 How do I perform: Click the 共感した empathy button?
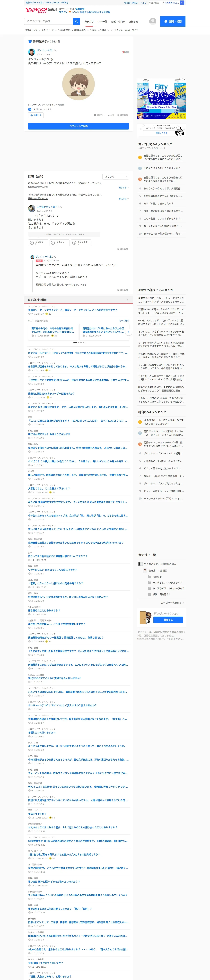pos(36,115)
